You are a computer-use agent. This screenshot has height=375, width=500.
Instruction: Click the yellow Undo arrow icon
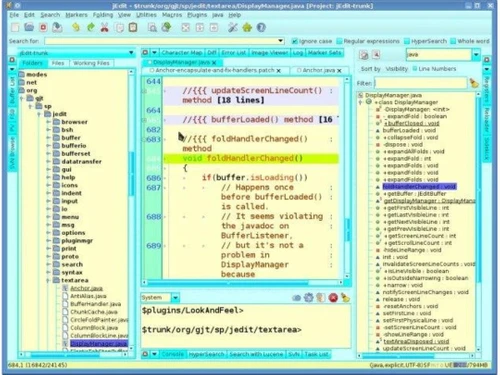[x=76, y=27]
